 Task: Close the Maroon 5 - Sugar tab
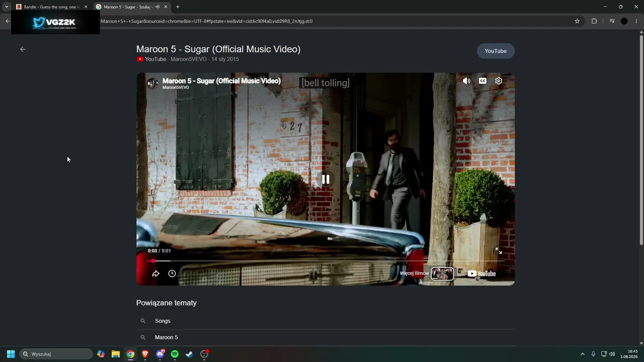(x=166, y=7)
